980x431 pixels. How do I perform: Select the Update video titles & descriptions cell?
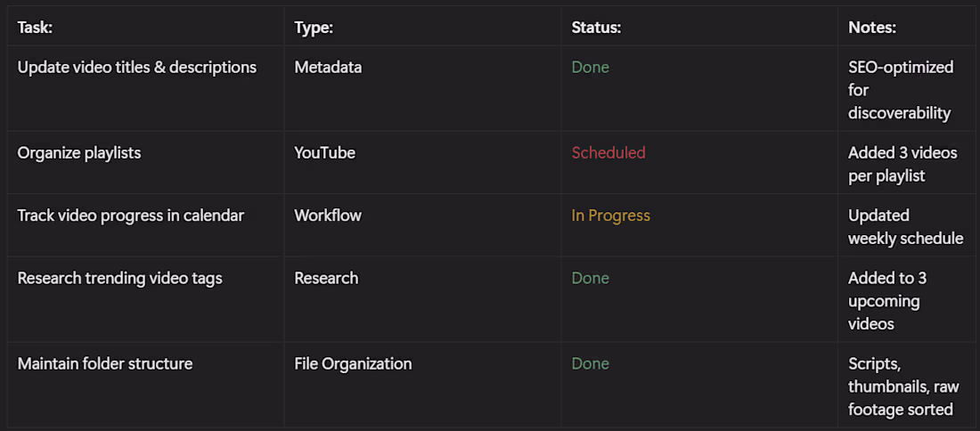(x=137, y=67)
